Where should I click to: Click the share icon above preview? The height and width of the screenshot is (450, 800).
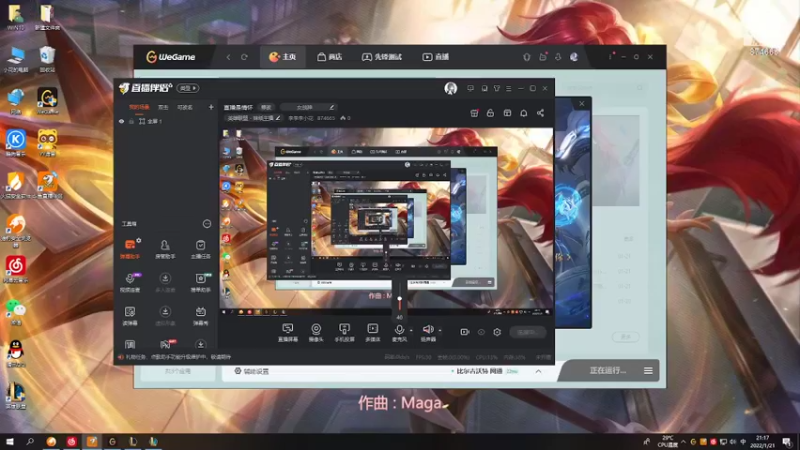pos(540,113)
